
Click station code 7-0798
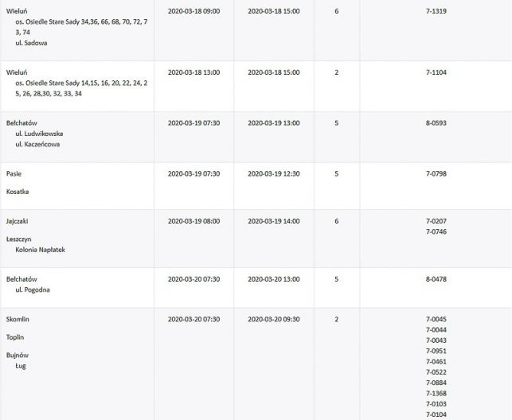tap(436, 173)
